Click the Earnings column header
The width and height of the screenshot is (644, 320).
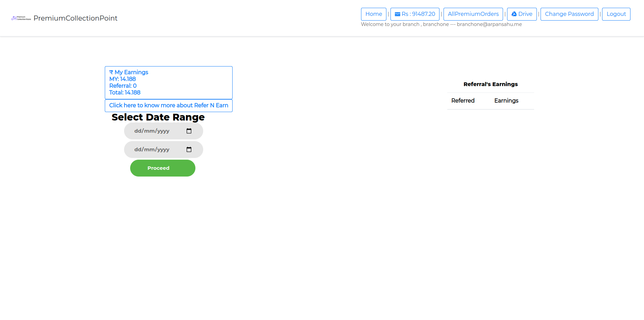(x=506, y=101)
